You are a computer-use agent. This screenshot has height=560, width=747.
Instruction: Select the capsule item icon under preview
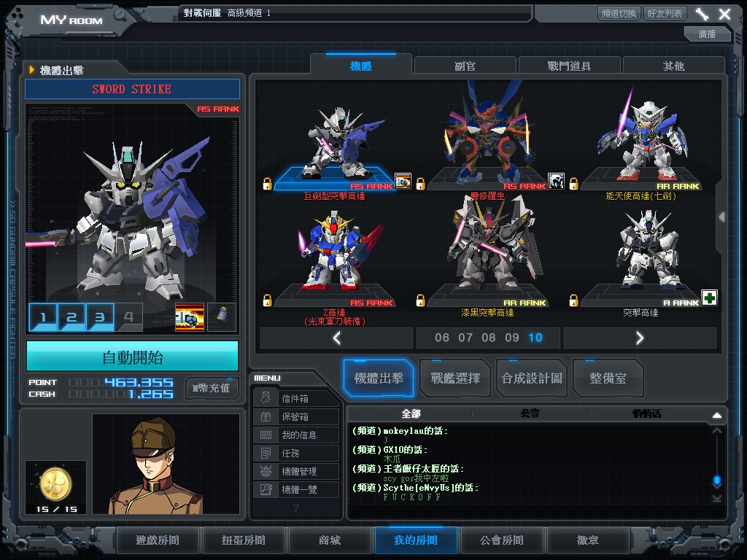click(222, 316)
